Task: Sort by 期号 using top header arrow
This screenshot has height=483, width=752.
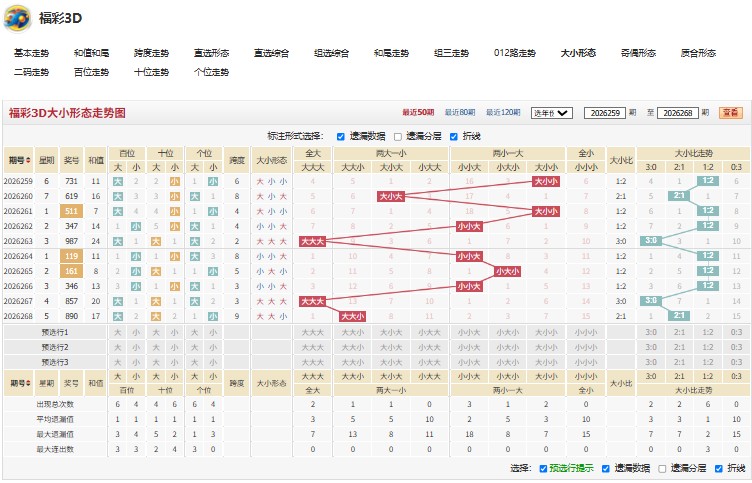Action: coord(28,160)
